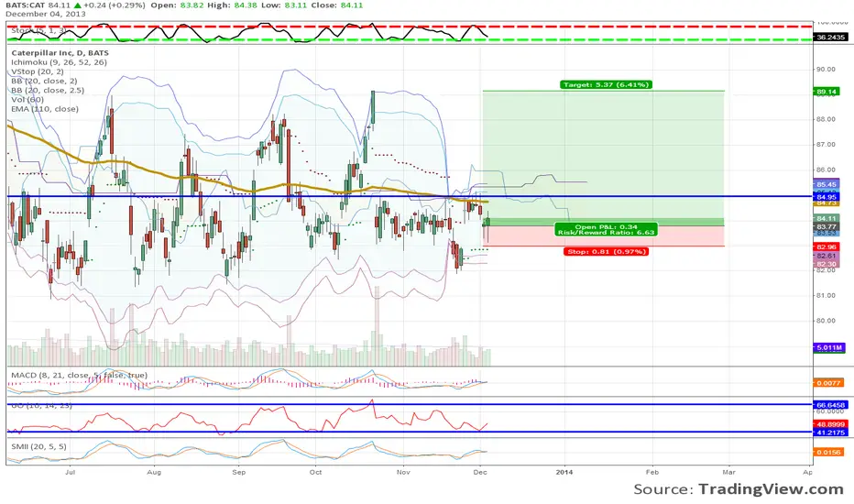
Task: Select the SMII (20, 5, 5) indicator label
Action: 39,446
